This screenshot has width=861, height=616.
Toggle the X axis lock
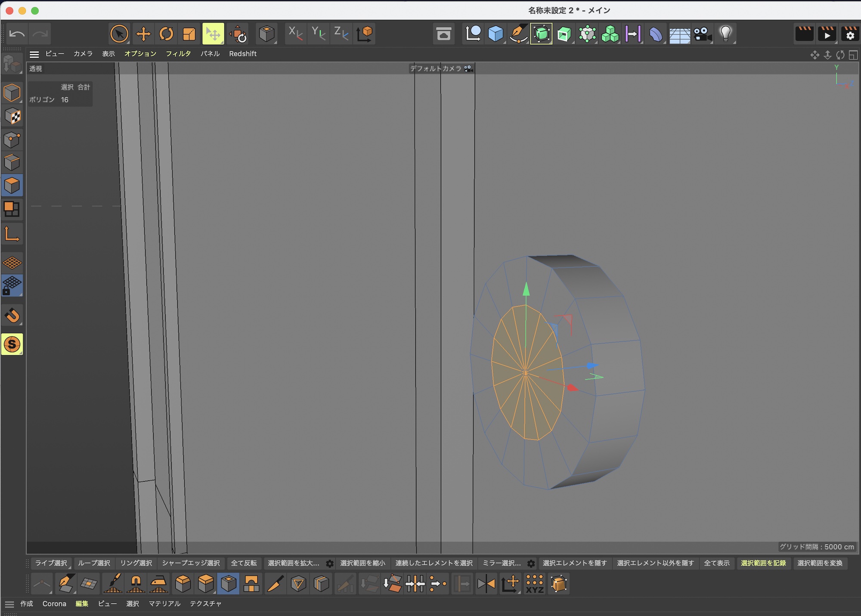(x=295, y=34)
